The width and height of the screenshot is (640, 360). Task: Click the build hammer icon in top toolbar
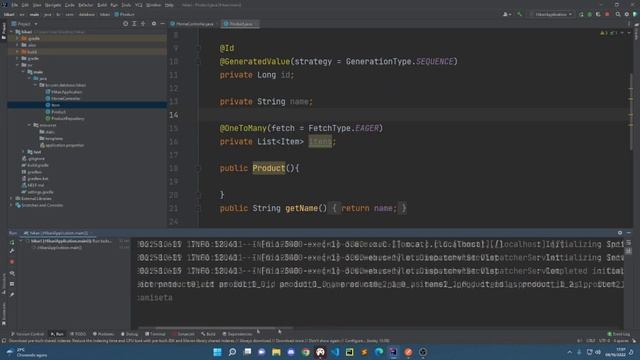point(519,14)
